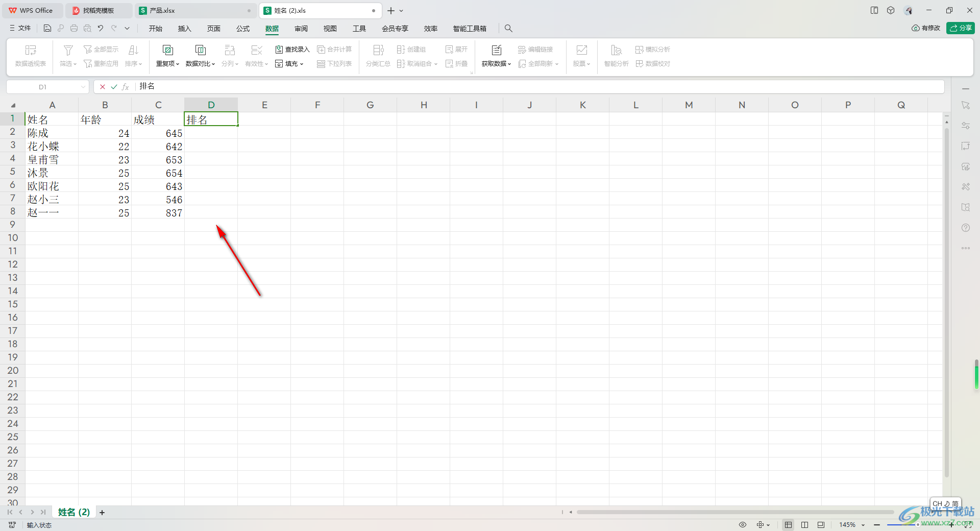Image resolution: width=980 pixels, height=531 pixels.
Task: Click 分类汇总 subtotal icon
Action: 378,50
